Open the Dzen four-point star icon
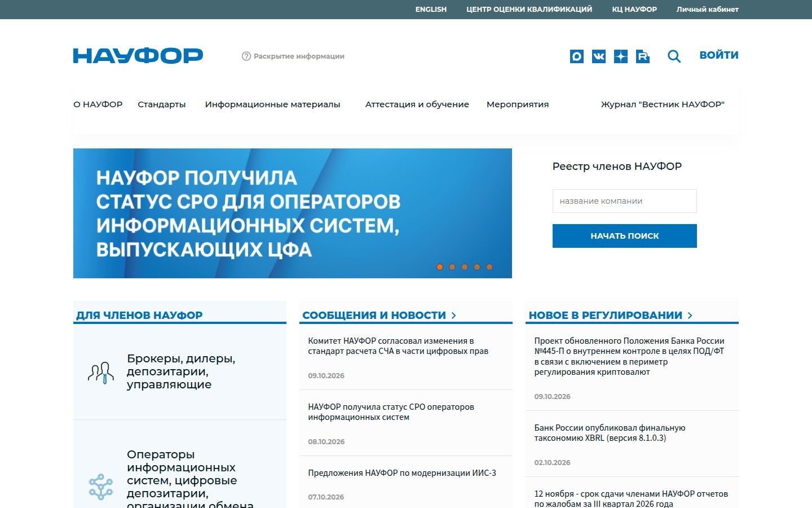The image size is (812, 508). tap(621, 56)
